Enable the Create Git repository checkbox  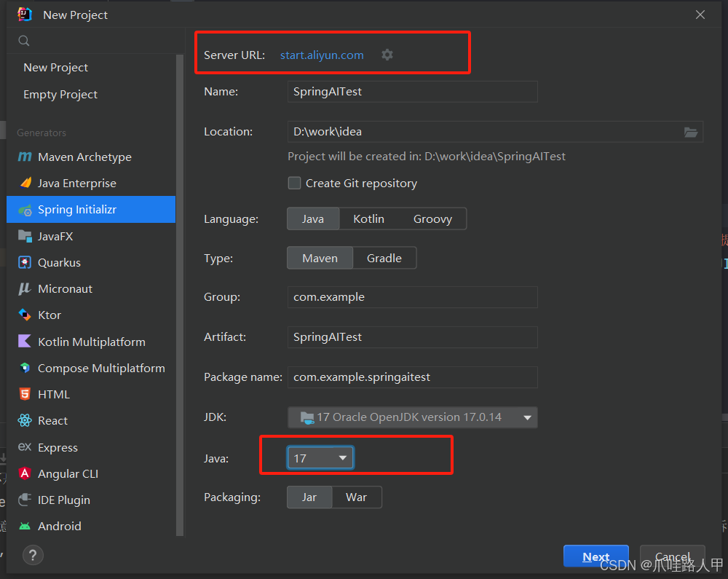pyautogui.click(x=294, y=183)
